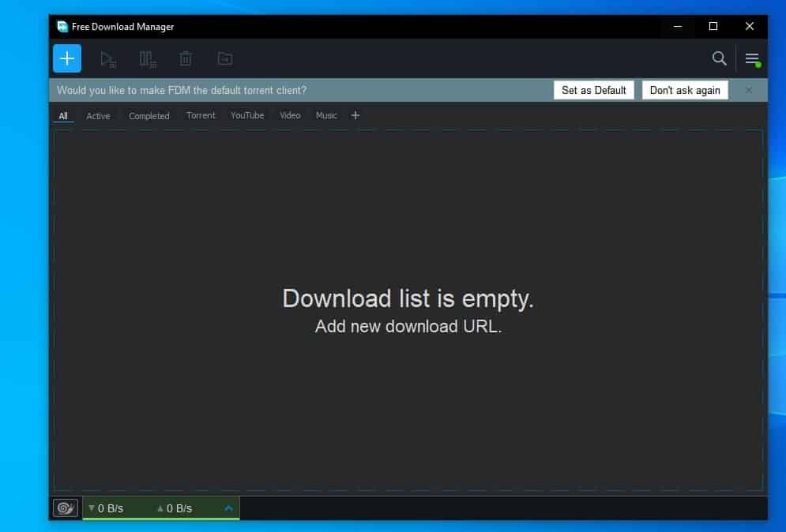Click the Move to folder icon
The height and width of the screenshot is (532, 786).
(x=225, y=59)
